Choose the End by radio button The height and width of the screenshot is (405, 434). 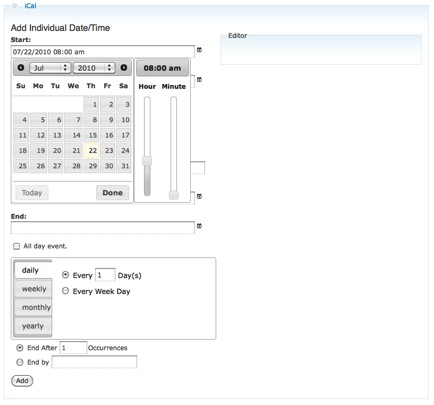tap(20, 362)
